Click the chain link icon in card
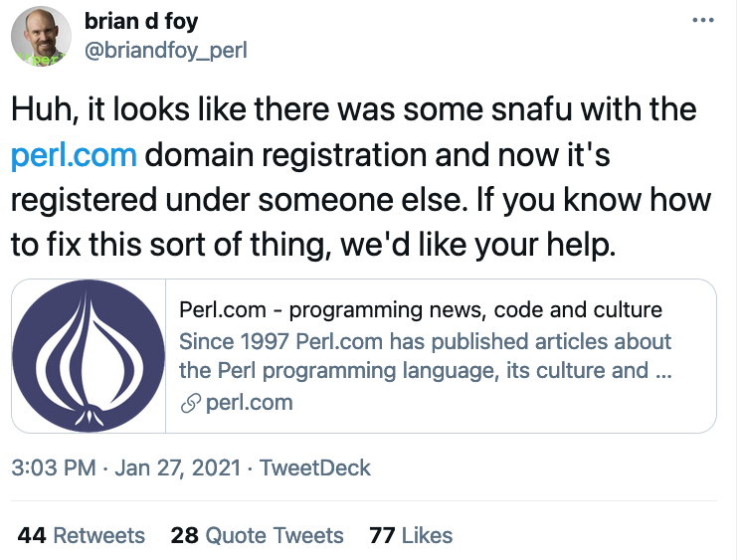 click(x=189, y=403)
